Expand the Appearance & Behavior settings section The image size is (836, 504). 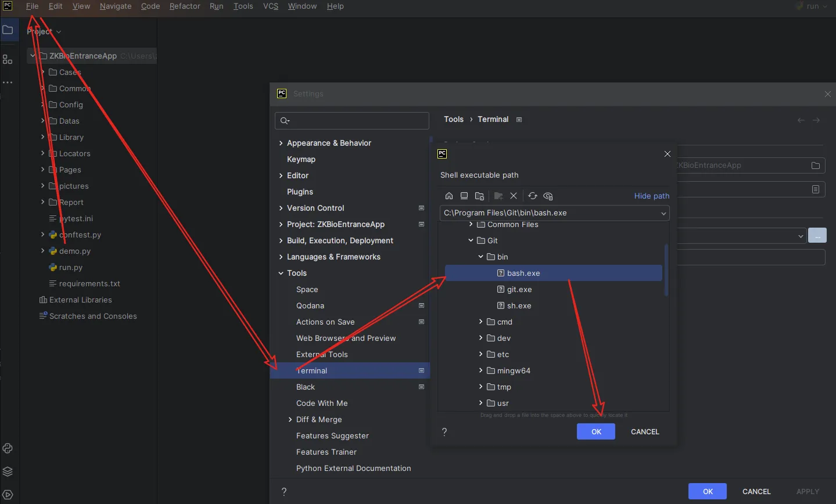281,143
